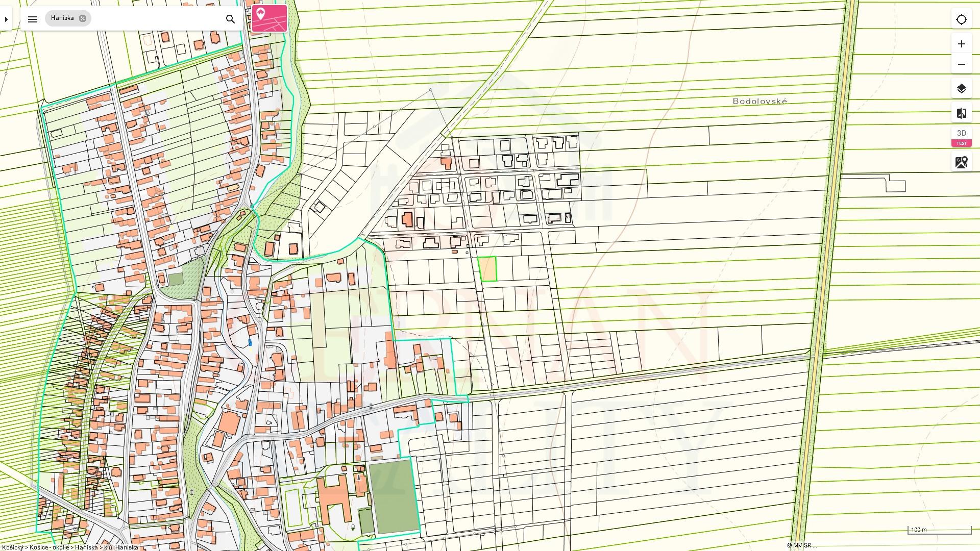
Task: Select the green football field parcel
Action: (394, 496)
